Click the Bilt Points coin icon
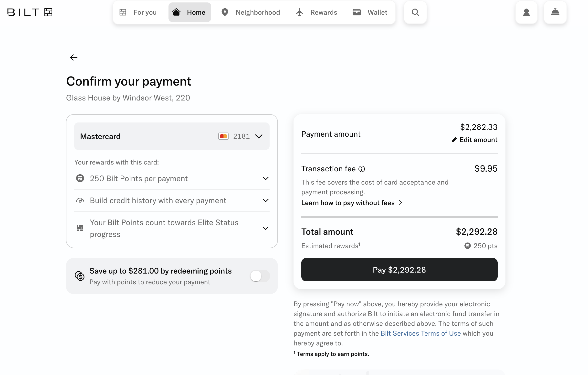Screen dimensions: 588x375 pyautogui.click(x=80, y=178)
